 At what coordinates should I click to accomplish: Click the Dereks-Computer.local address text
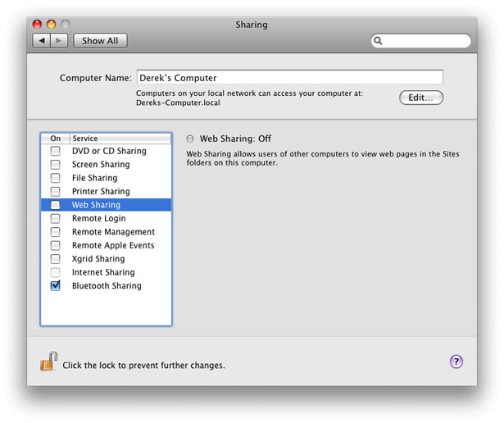(178, 102)
